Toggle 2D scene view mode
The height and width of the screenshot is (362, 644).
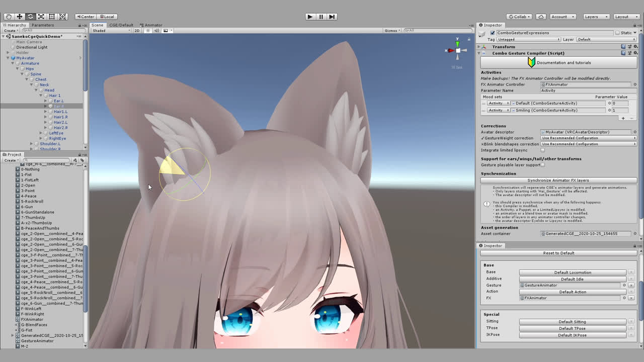click(137, 31)
